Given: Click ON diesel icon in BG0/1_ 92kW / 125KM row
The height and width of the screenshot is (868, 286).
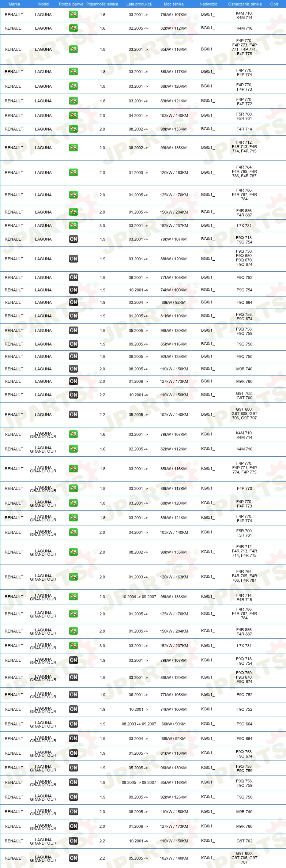Looking at the screenshot, I should [74, 356].
